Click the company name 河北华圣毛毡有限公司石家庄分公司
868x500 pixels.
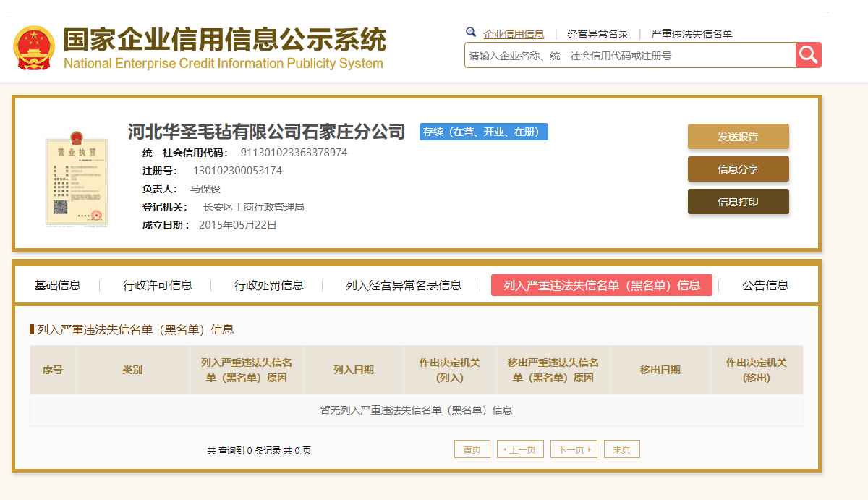(x=267, y=132)
